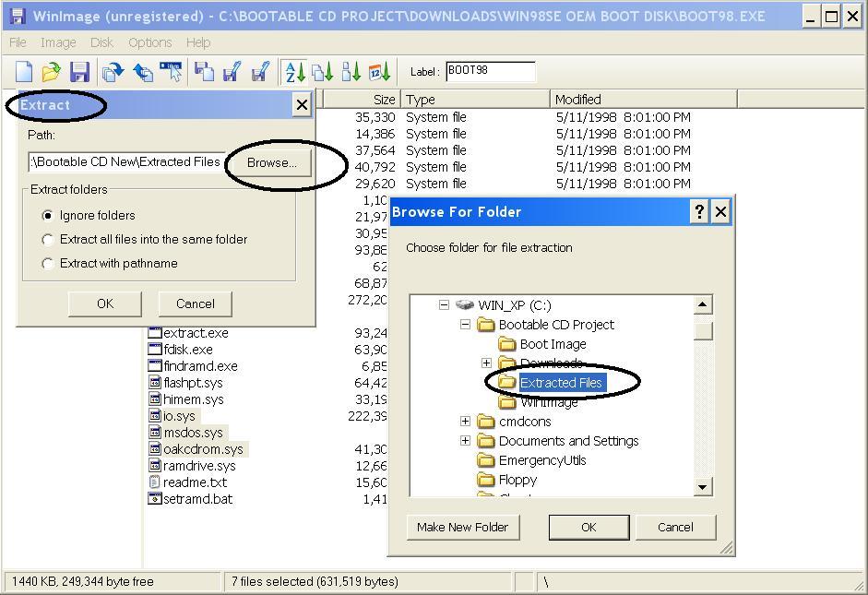Image resolution: width=868 pixels, height=595 pixels.
Task: Open the Options menu
Action: 149,42
